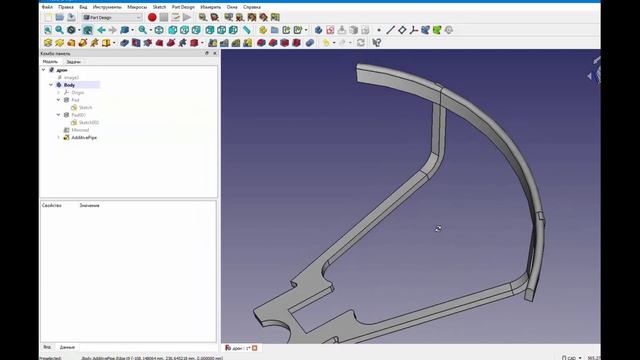Float the combo view panel

(x=207, y=53)
